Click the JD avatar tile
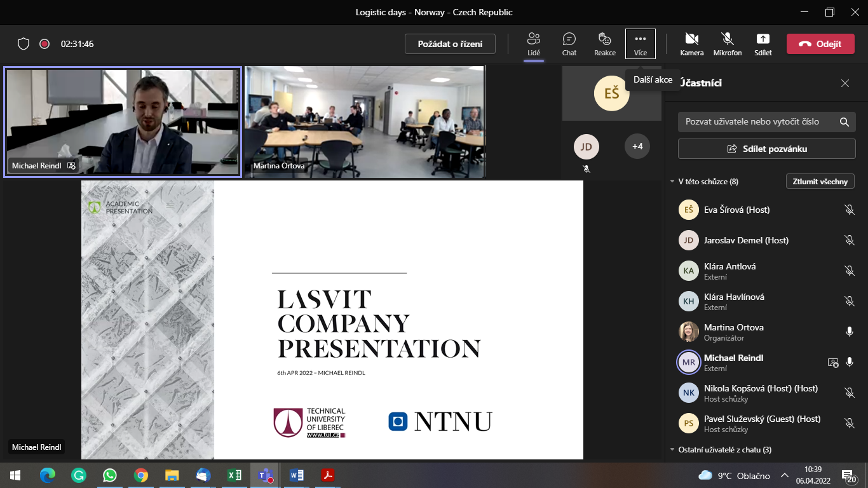This screenshot has width=868, height=488. (587, 147)
